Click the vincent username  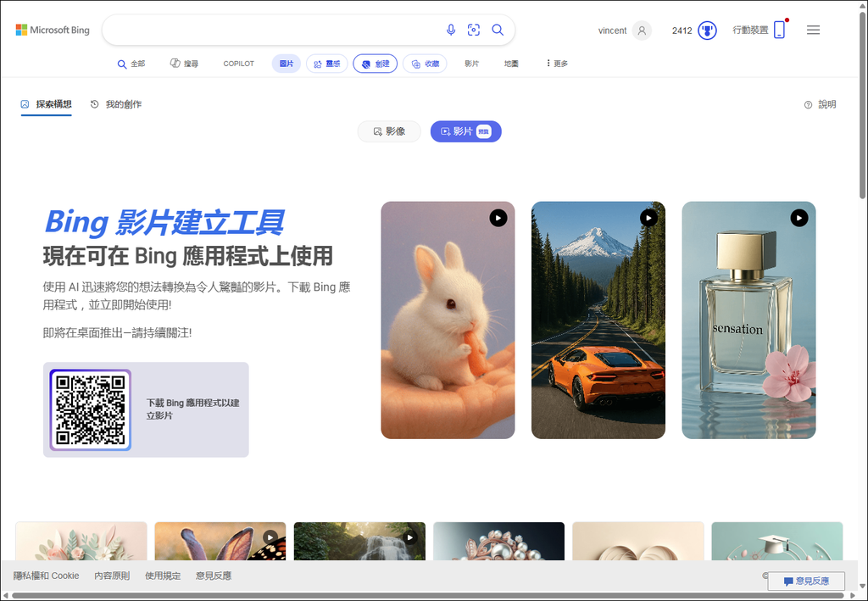tap(612, 31)
